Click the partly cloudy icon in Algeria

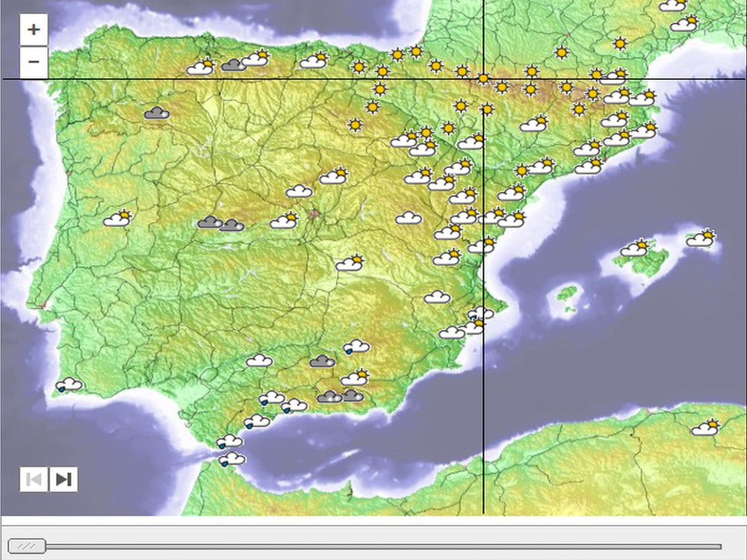(705, 428)
